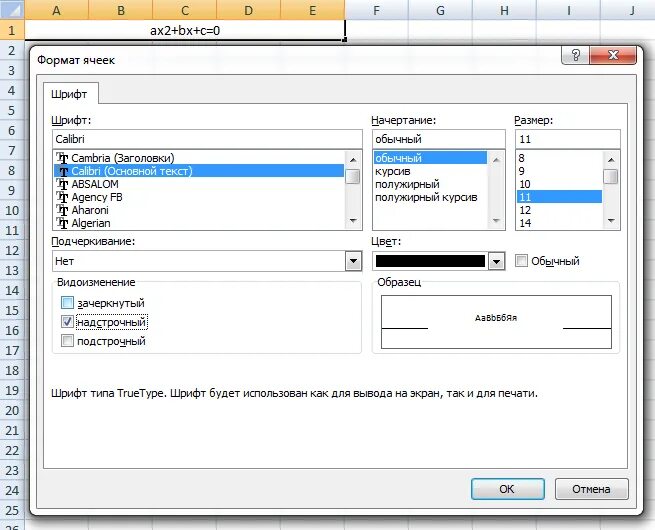
Task: Choose Aharoni font in list
Action: (199, 210)
